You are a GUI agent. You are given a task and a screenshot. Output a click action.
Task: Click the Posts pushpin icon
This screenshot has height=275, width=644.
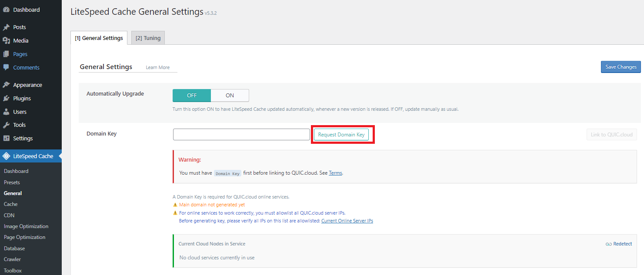click(x=6, y=27)
